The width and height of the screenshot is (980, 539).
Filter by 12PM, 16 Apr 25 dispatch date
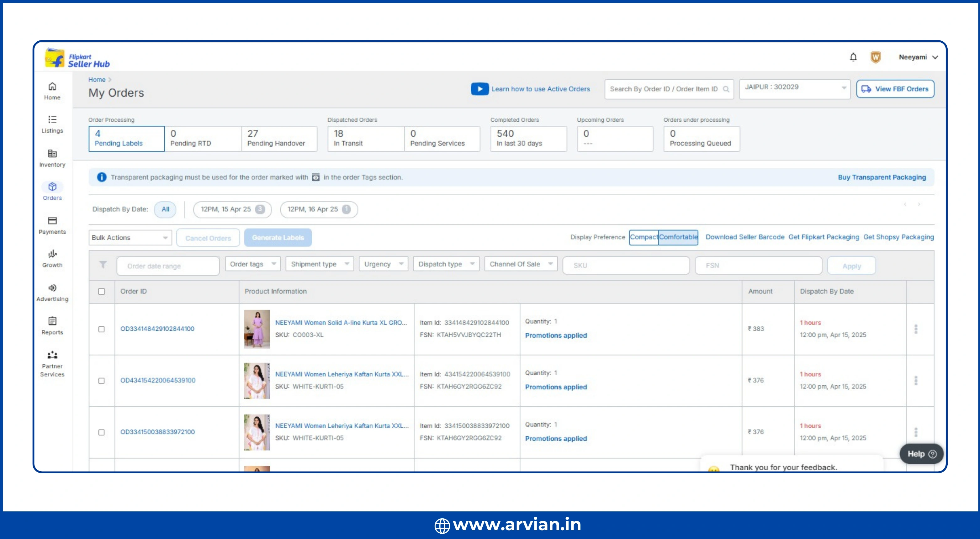point(319,209)
